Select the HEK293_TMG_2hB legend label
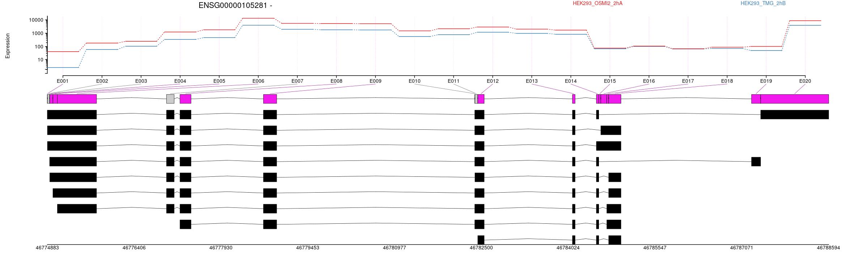 763,4
